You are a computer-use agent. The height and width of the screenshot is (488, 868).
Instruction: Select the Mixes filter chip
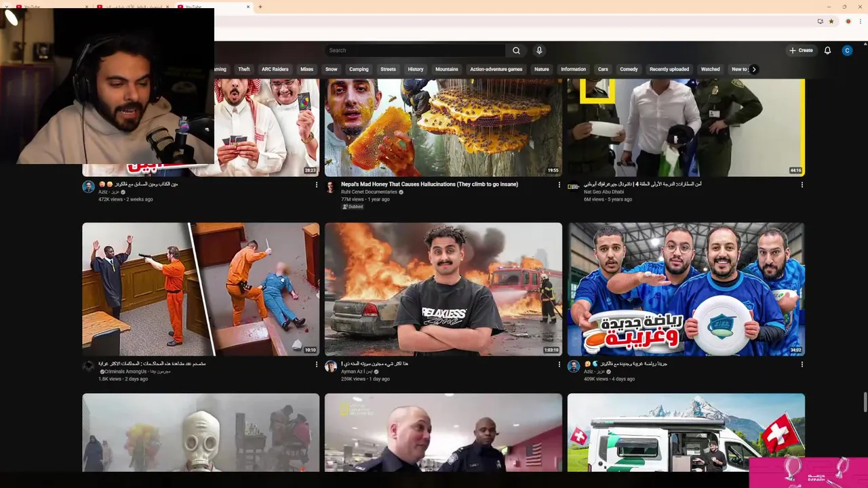[307, 69]
